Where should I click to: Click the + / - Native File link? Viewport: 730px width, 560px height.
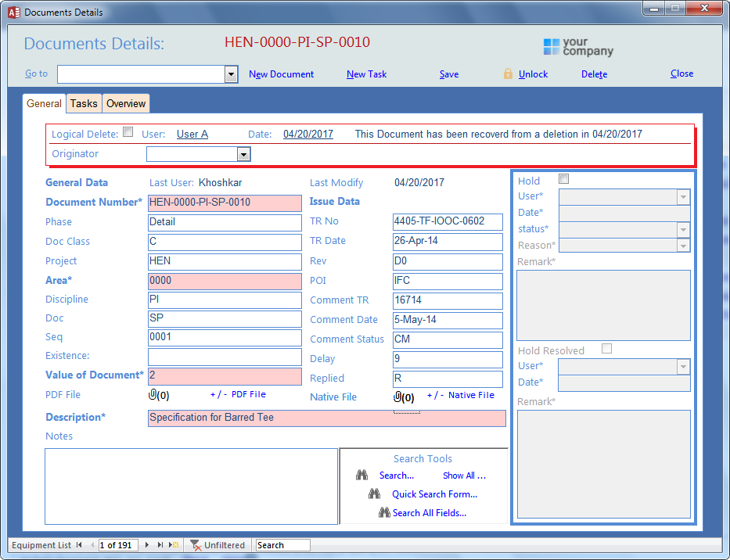coord(460,395)
